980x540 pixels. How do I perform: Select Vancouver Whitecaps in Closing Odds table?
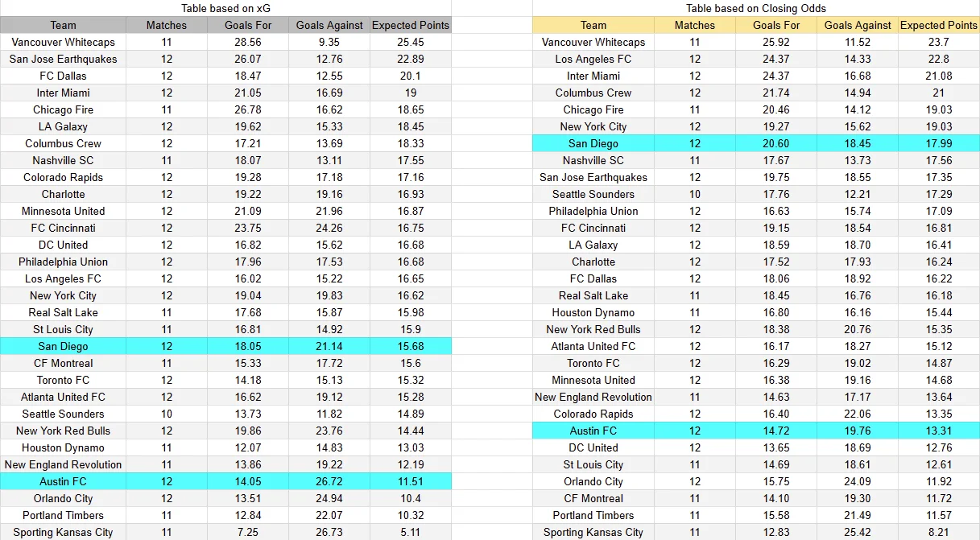click(x=593, y=42)
